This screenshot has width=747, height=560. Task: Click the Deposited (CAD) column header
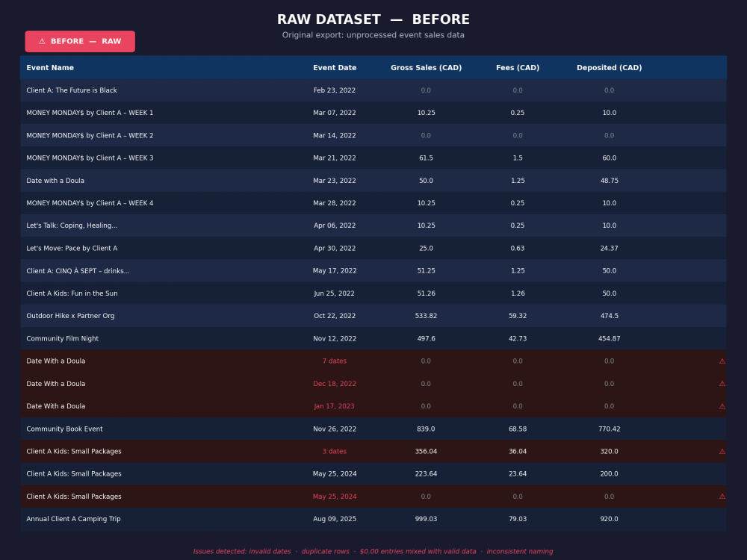pyautogui.click(x=609, y=68)
